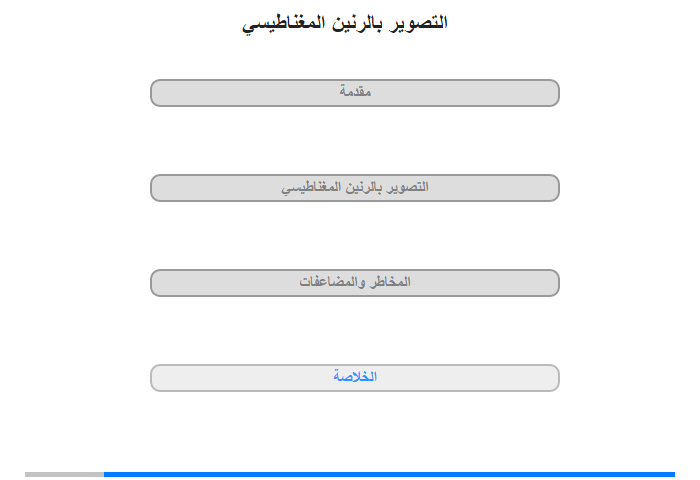This screenshot has height=480, width=700.
Task: Open the المخاطر والمضاعفات section
Action: [354, 283]
